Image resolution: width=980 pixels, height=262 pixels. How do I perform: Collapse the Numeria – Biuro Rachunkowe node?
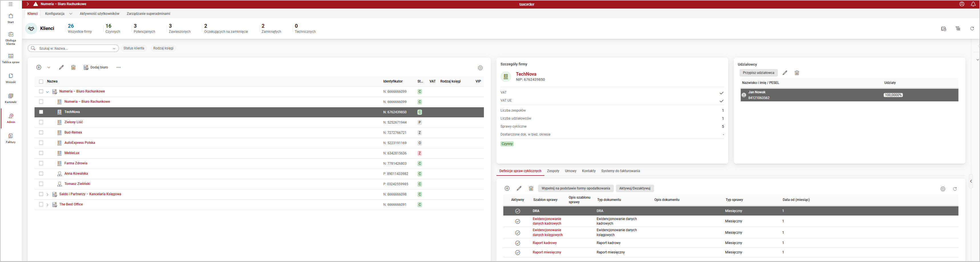click(48, 92)
